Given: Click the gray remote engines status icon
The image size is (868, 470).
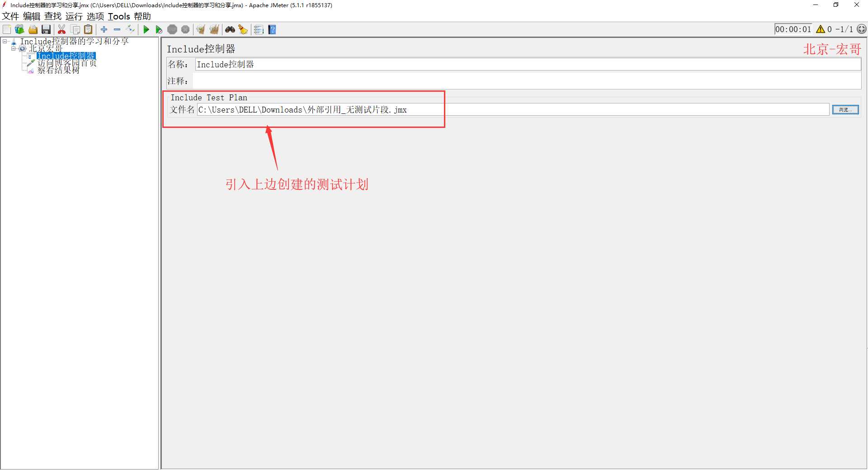Looking at the screenshot, I should (x=862, y=29).
